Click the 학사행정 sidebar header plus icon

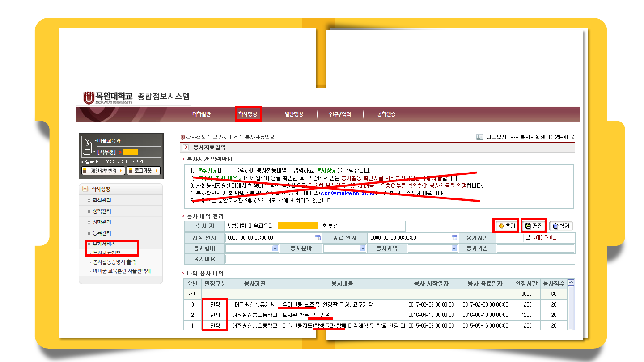pyautogui.click(x=85, y=189)
